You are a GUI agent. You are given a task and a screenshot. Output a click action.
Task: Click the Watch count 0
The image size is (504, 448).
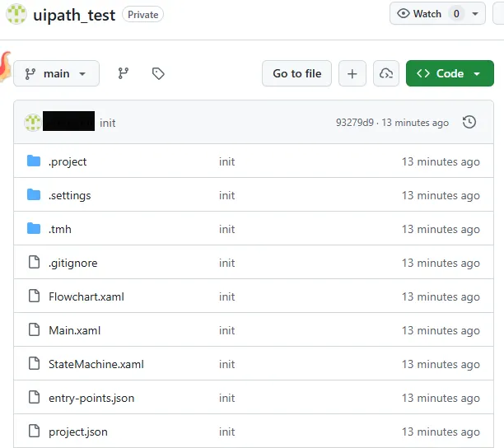456,14
